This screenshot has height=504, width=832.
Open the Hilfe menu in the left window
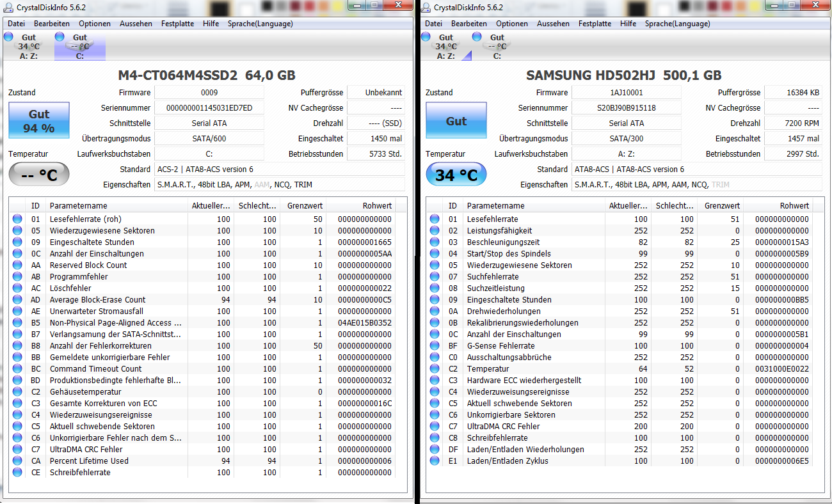211,24
